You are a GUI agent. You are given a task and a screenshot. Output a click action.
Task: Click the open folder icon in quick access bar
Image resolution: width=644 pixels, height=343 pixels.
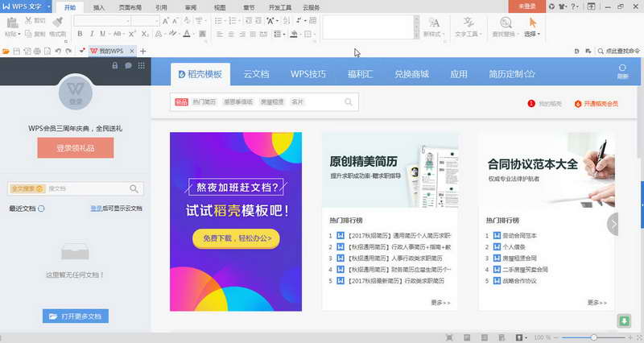6,51
